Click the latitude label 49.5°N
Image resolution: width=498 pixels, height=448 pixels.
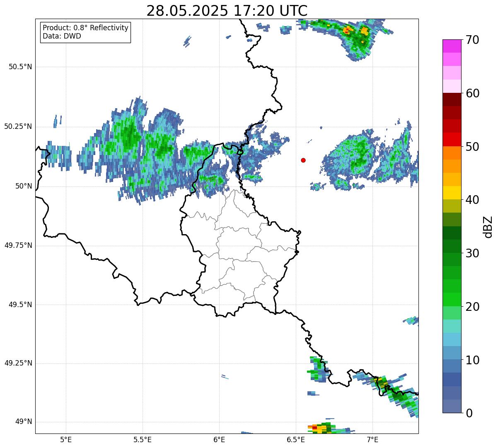(20, 305)
